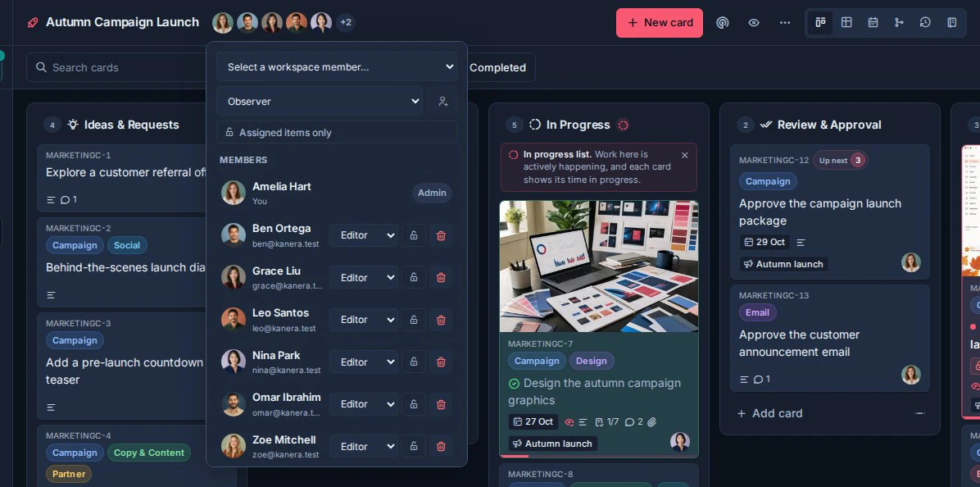Select the Completed filter tab
Screen dimensions: 980x487
[x=497, y=67]
